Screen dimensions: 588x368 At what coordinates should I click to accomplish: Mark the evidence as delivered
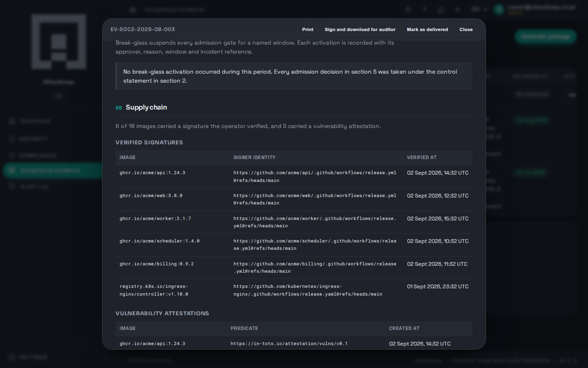(x=427, y=29)
